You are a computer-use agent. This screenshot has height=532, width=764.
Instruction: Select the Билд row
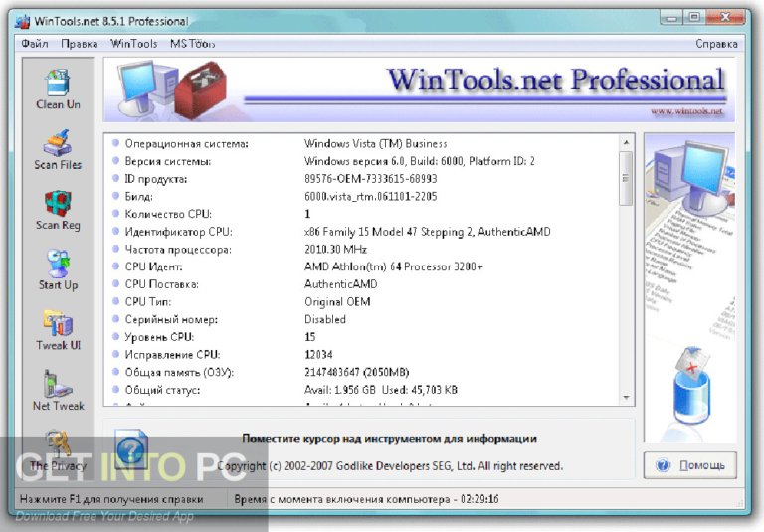(x=361, y=196)
